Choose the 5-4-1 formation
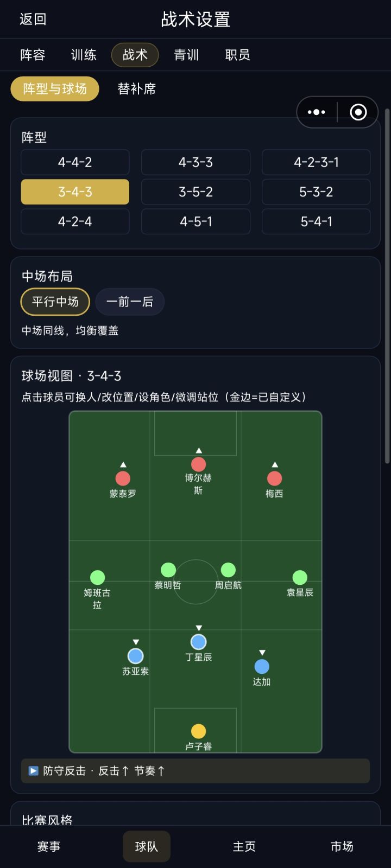The width and height of the screenshot is (391, 868). click(316, 222)
